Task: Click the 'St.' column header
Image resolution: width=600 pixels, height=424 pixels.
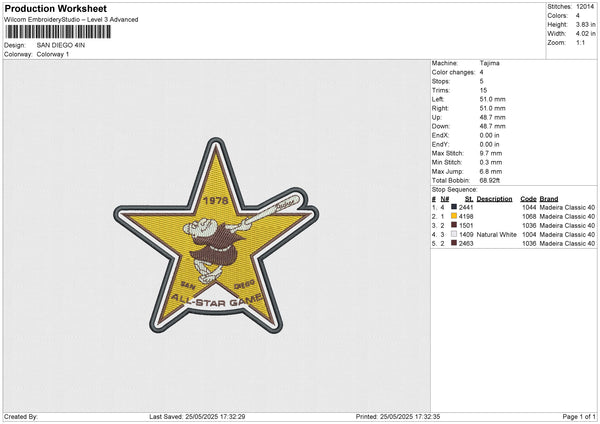Action: tap(469, 199)
